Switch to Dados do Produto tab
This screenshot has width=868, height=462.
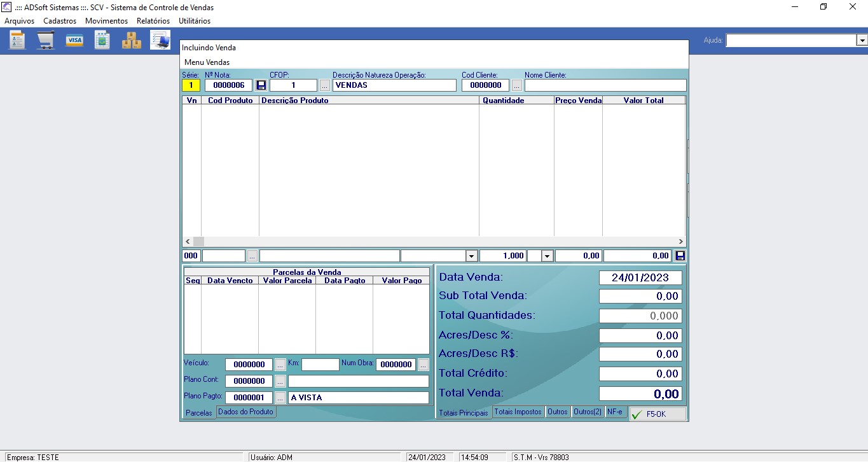click(245, 412)
